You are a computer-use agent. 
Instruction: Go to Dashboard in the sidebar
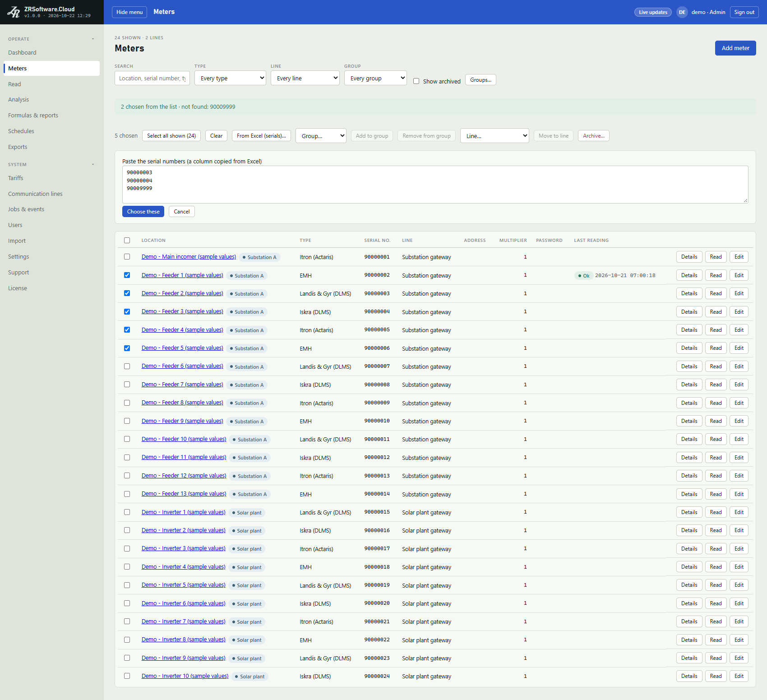51,53
